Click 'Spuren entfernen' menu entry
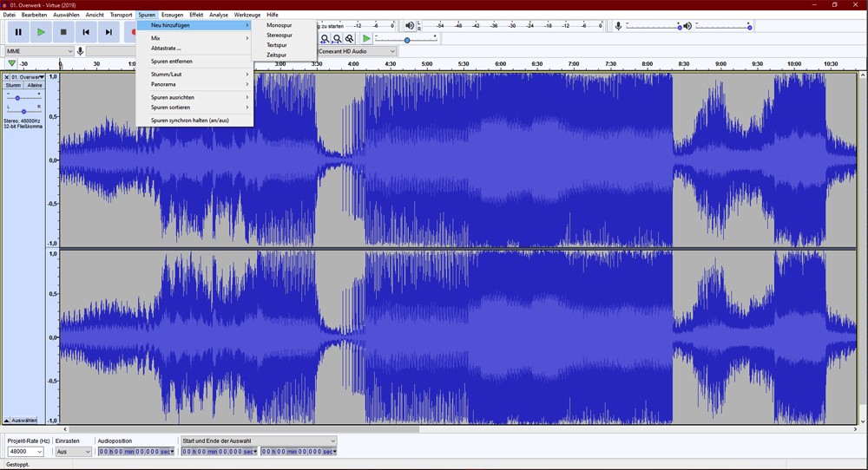 coord(172,62)
